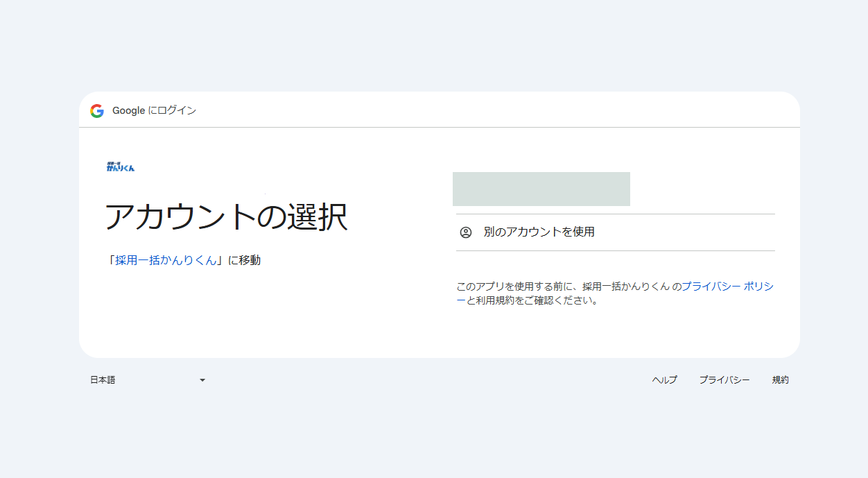Click the footer プライバシー link
This screenshot has height=478, width=868.
724,379
